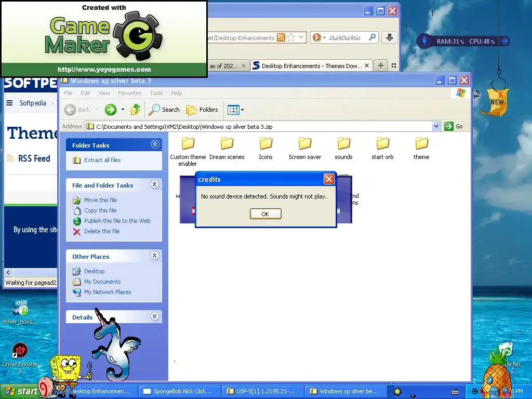Viewport: 532px width, 399px height.
Task: Open the DuckDuckGo search engine dropdown
Action: click(x=324, y=37)
